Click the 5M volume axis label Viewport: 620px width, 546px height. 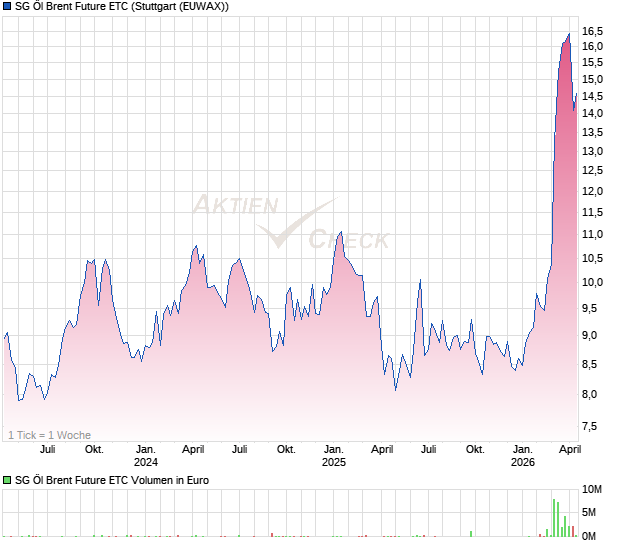point(589,513)
